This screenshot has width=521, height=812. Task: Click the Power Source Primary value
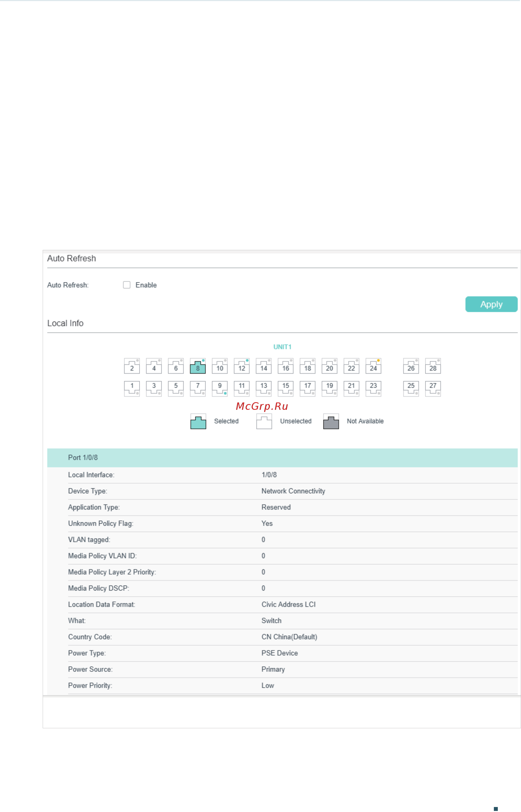273,669
